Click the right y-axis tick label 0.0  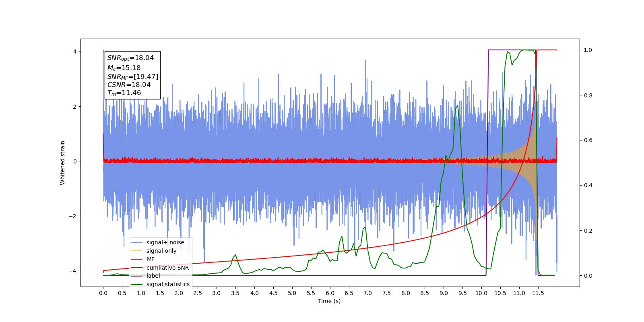coord(588,276)
